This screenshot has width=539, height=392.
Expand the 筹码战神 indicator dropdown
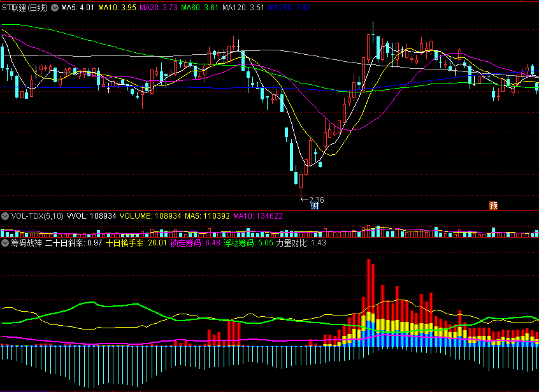pos(5,243)
